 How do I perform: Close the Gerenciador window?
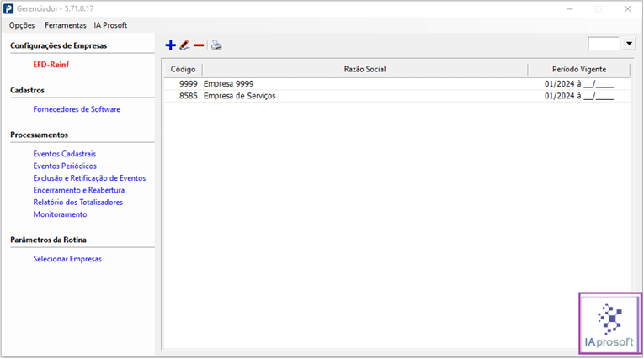click(627, 8)
